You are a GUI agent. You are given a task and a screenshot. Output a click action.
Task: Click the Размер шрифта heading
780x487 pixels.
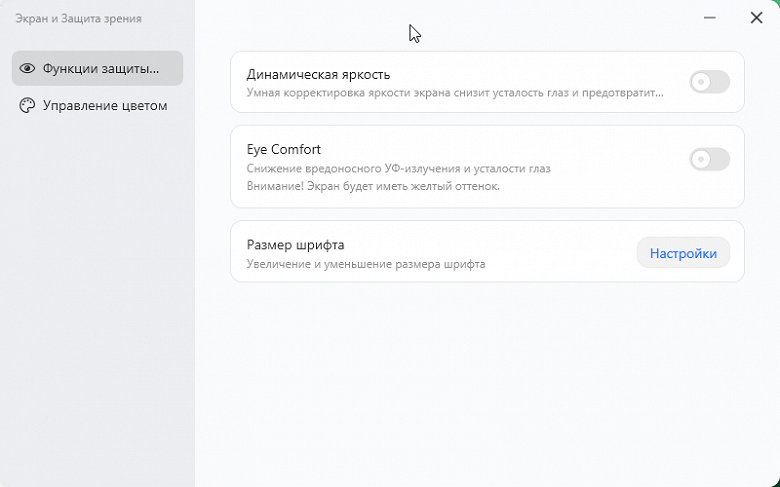coord(295,245)
